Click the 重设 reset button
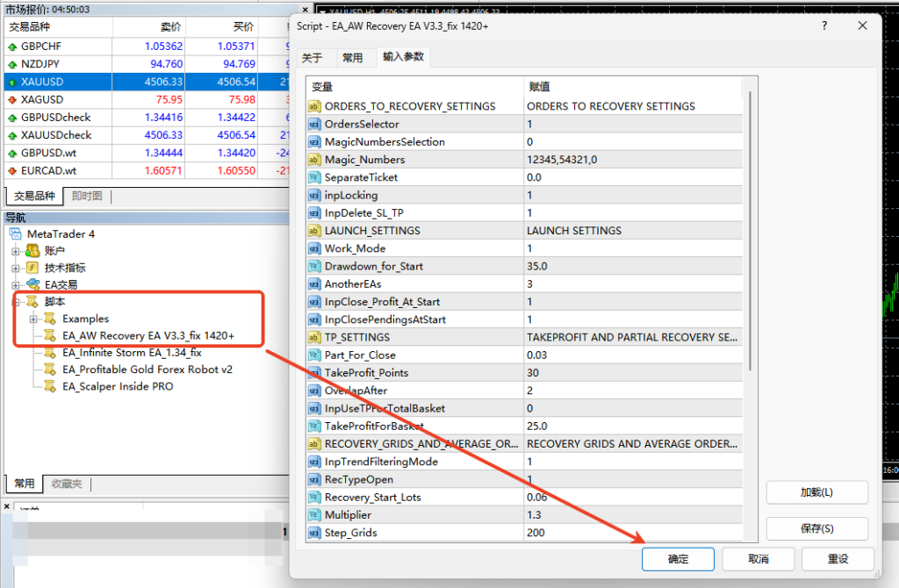This screenshot has height=588, width=899. coord(838,559)
